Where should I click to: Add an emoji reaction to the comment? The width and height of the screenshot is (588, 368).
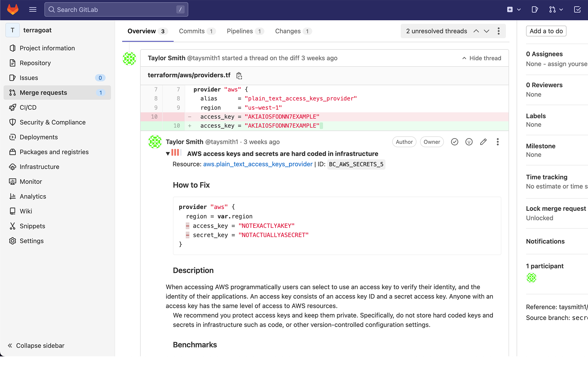point(469,142)
